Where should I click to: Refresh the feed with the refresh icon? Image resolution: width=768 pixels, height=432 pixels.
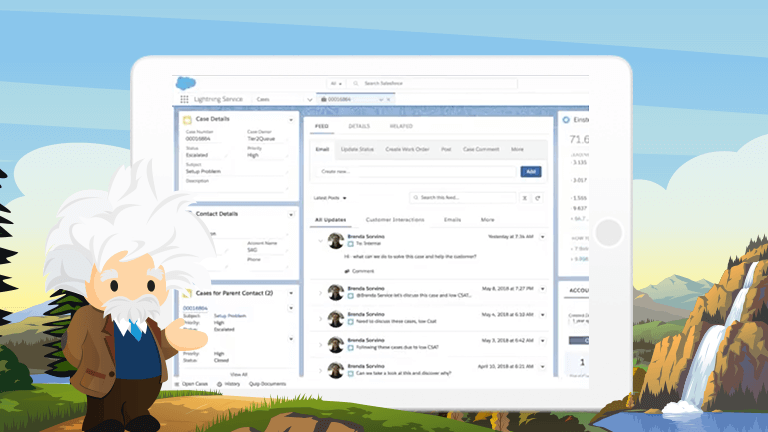(537, 198)
